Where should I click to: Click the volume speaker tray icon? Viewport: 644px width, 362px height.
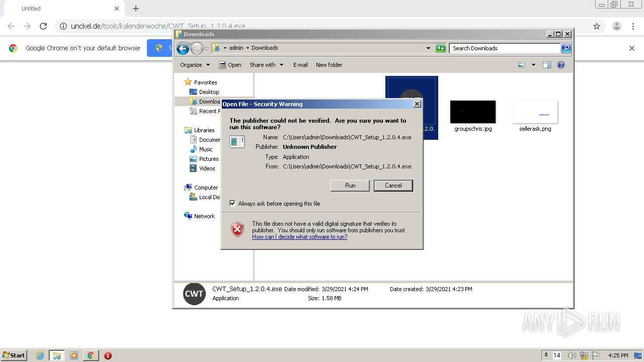pos(573,355)
